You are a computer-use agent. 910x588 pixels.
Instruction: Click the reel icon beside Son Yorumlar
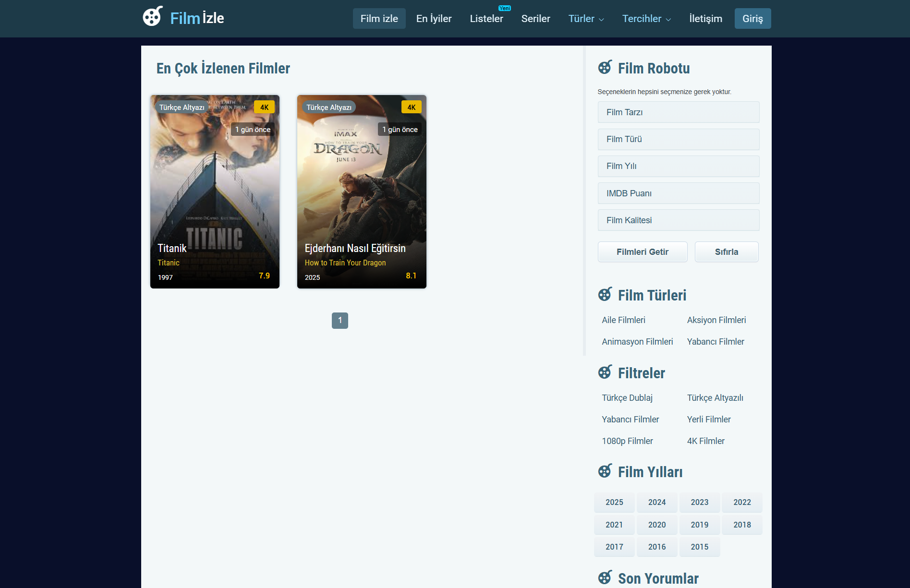606,578
